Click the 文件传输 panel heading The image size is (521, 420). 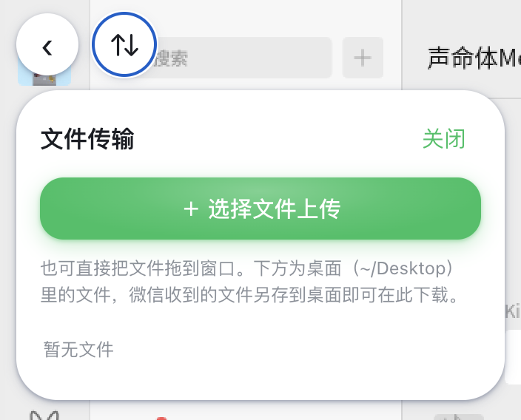tap(87, 139)
